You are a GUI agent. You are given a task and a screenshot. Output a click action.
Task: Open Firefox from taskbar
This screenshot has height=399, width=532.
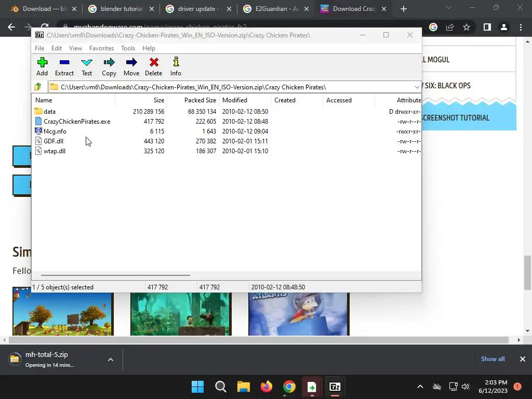click(267, 387)
